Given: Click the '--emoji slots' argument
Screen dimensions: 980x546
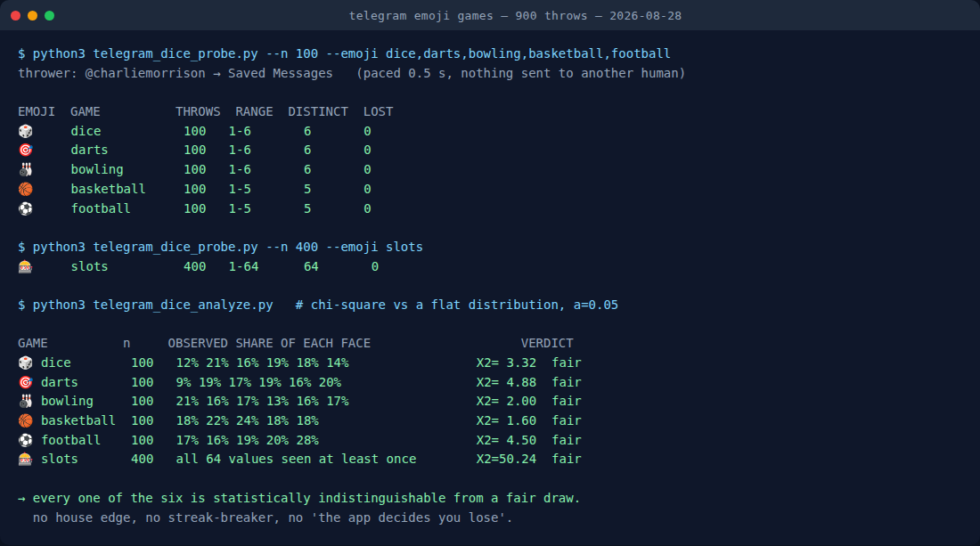Looking at the screenshot, I should pos(374,247).
